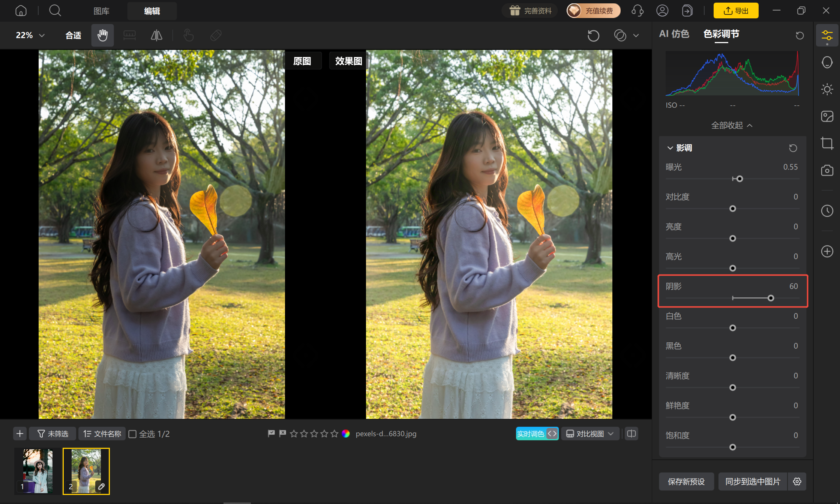Image resolution: width=840 pixels, height=504 pixels.
Task: Click the 充值续费 button
Action: point(593,11)
